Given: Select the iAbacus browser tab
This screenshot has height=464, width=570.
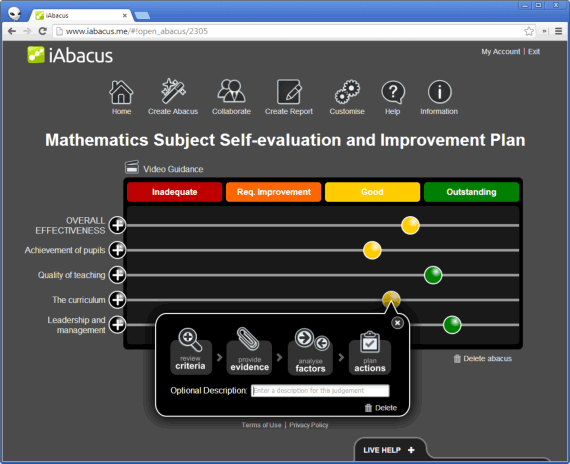Looking at the screenshot, I should point(80,16).
